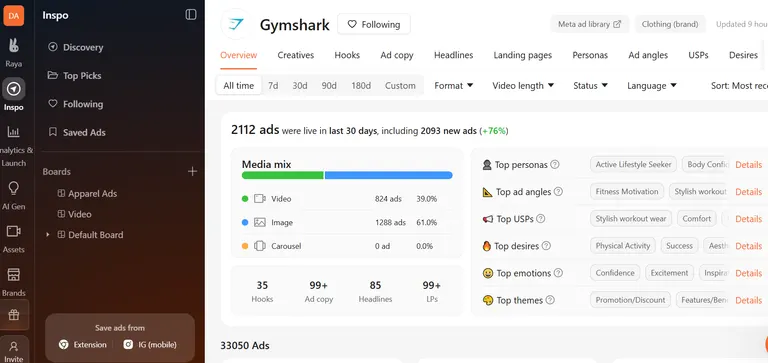The height and width of the screenshot is (363, 768).
Task: Click the Image media type icon
Action: click(260, 222)
